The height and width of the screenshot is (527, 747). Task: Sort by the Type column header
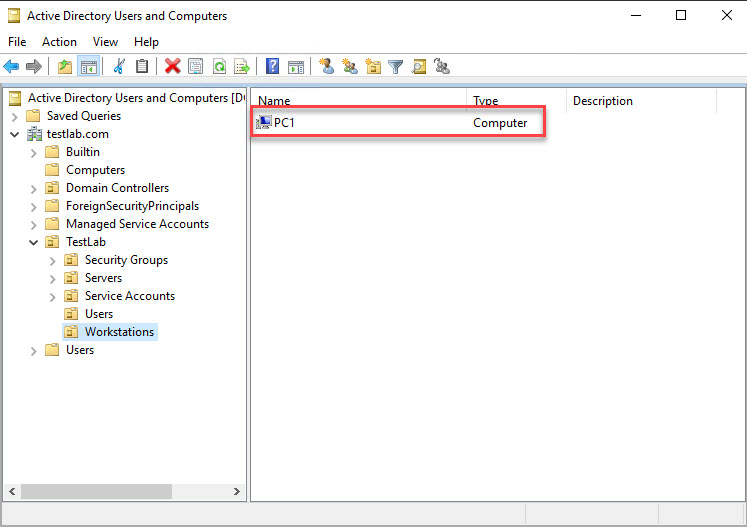pyautogui.click(x=516, y=101)
